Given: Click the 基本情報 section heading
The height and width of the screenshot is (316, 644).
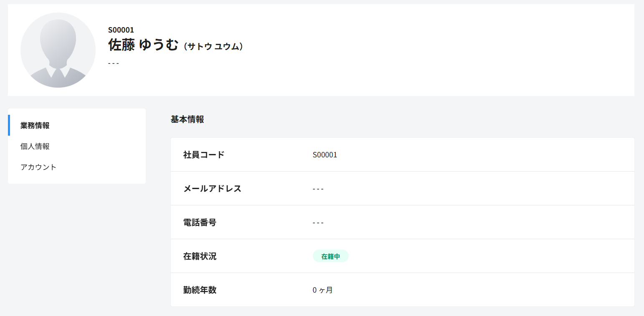Looking at the screenshot, I should click(x=188, y=119).
